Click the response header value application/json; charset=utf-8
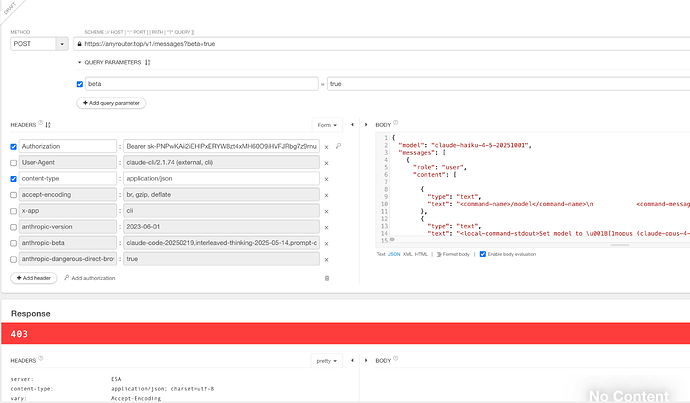Image resolution: width=690 pixels, height=403 pixels. (x=162, y=389)
